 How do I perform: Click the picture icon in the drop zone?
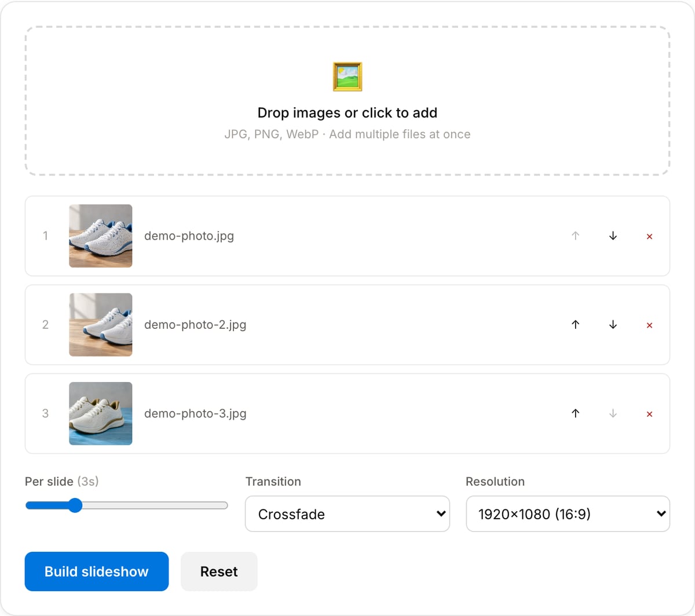click(348, 77)
